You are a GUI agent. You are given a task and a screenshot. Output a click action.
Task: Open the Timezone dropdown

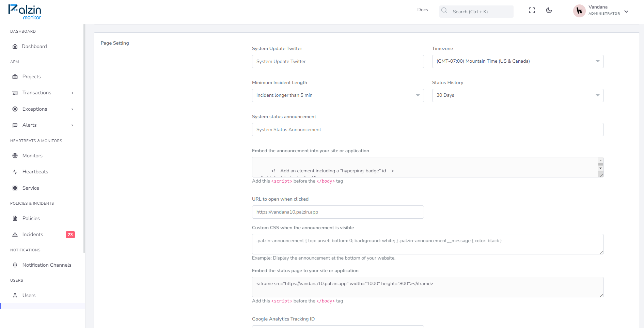[518, 62]
